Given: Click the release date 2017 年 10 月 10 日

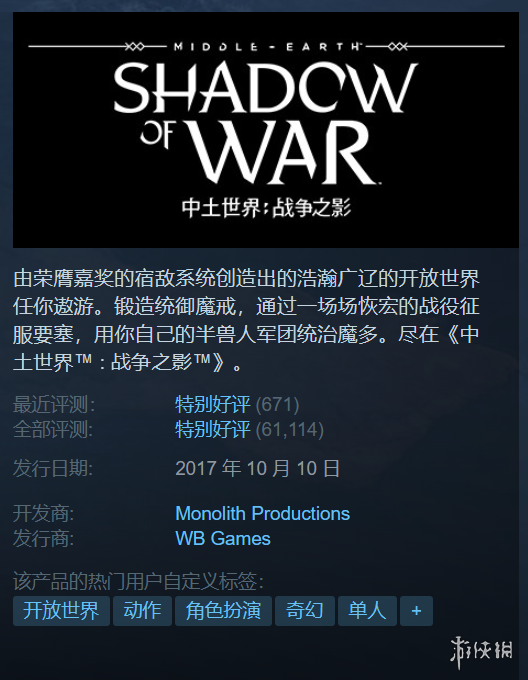Looking at the screenshot, I should (257, 469).
